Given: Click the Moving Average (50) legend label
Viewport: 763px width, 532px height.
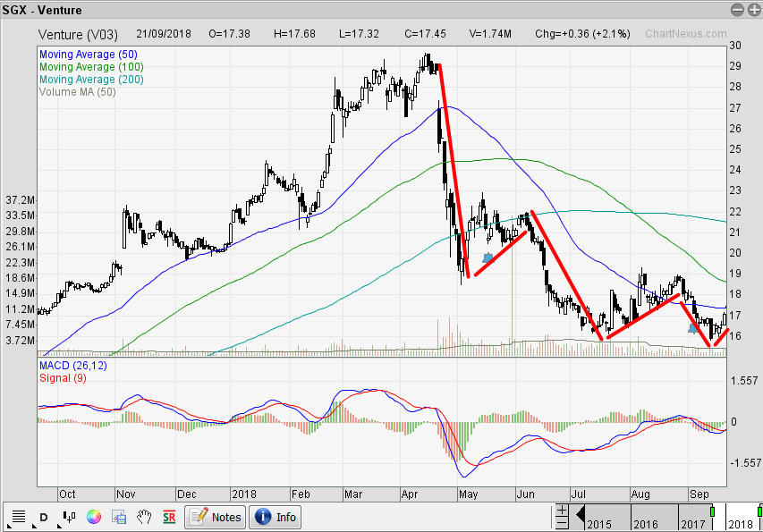Looking at the screenshot, I should coord(88,55).
